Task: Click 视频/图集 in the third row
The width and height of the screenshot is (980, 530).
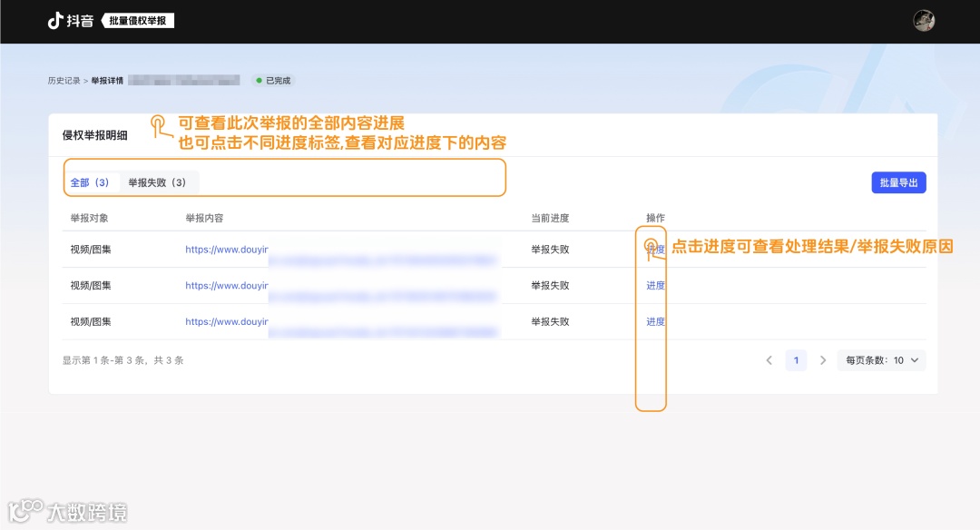Action: [91, 322]
